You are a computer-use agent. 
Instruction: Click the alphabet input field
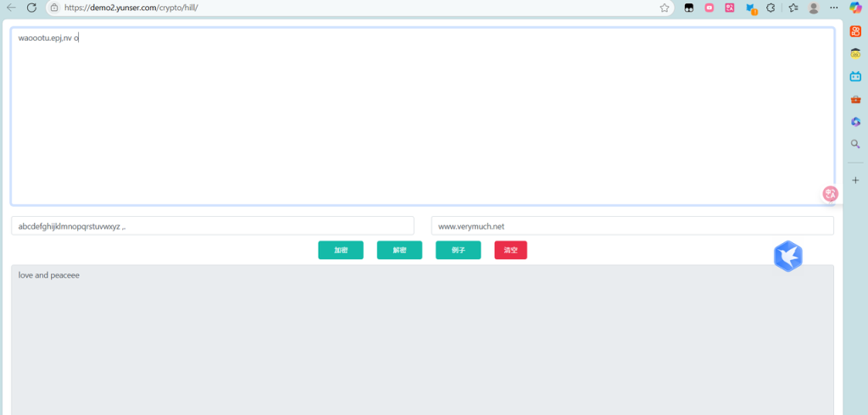pyautogui.click(x=212, y=226)
